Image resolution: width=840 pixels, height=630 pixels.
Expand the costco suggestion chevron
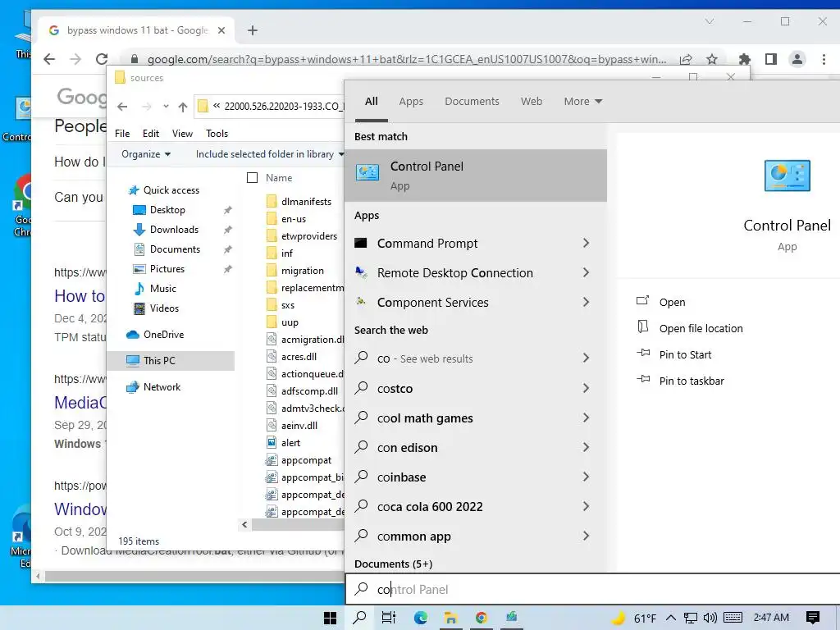[586, 388]
